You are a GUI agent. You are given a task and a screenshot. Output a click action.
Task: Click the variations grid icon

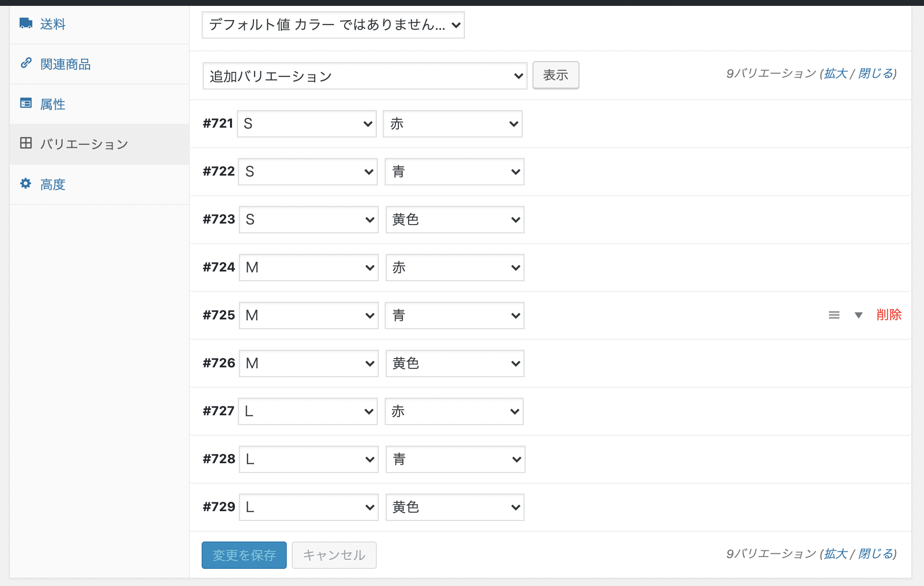coord(26,143)
